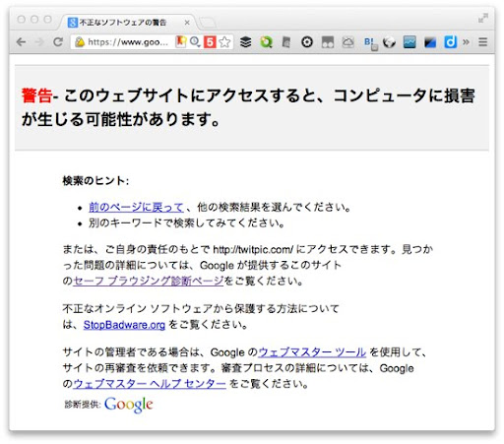Click the cloud extension icon
504x444 pixels.
point(347,42)
